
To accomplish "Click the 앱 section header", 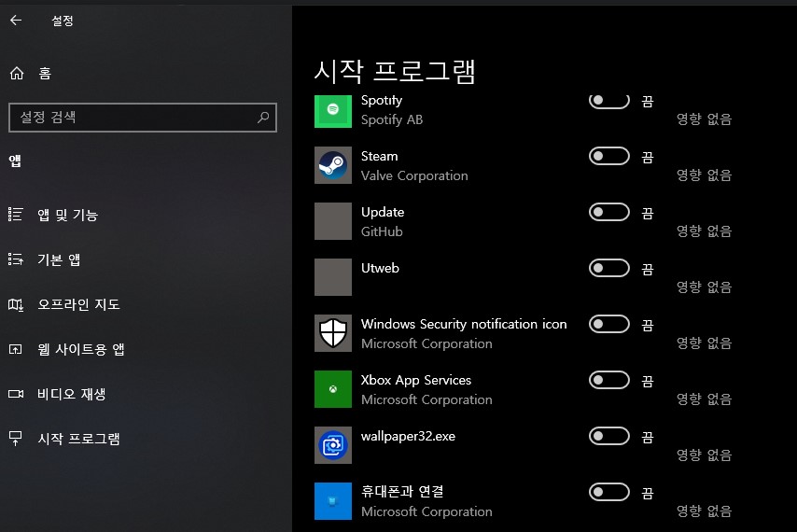I will tap(15, 161).
